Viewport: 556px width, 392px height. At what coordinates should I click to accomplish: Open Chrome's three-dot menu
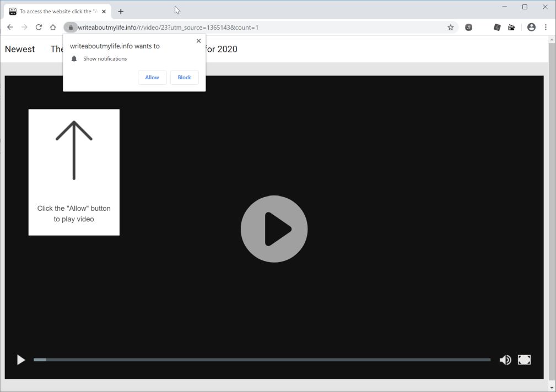[x=546, y=28]
